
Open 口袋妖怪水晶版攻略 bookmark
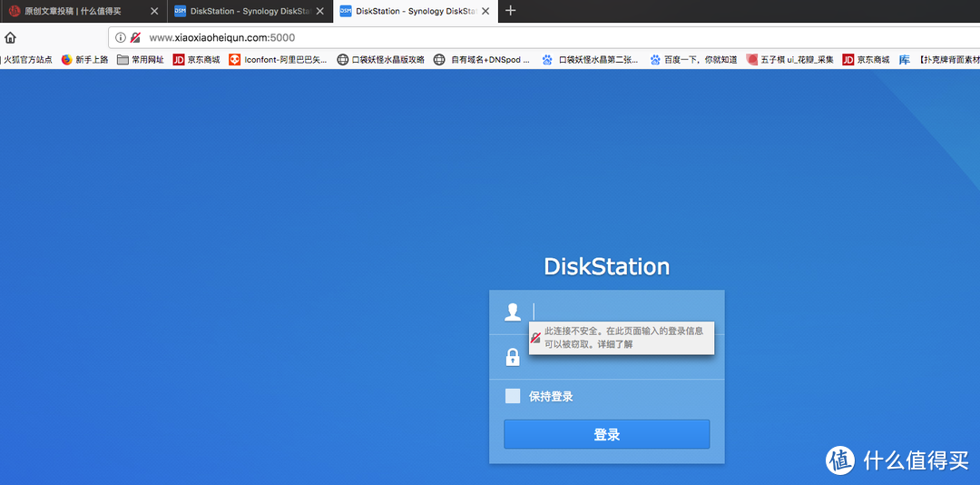(380, 60)
